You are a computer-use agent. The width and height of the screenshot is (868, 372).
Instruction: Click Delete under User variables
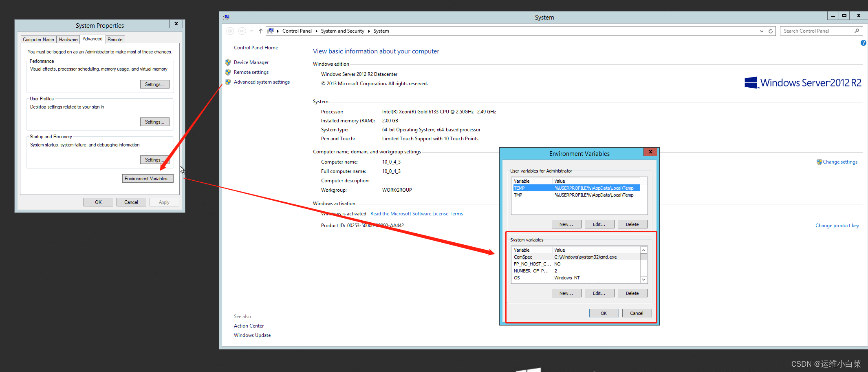(x=632, y=224)
